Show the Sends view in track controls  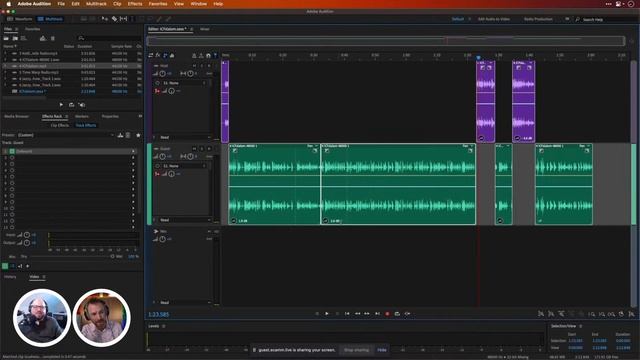[x=165, y=55]
